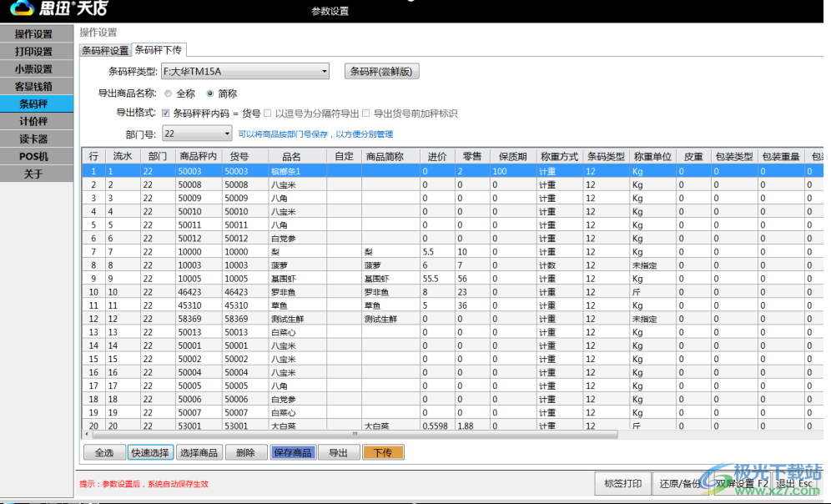Click the 商品秤内 column header
This screenshot has width=831, height=504.
(198, 156)
